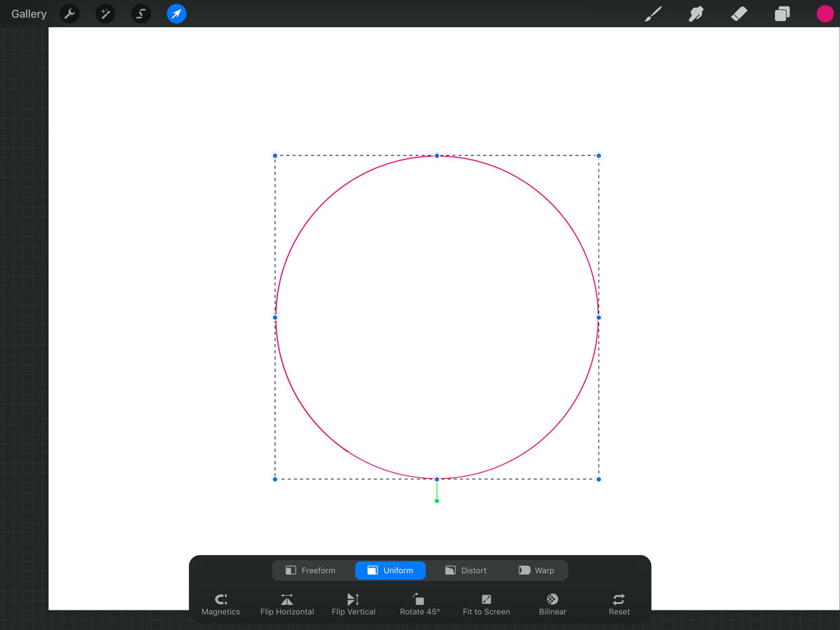Open the Warp transform mode

tap(537, 570)
